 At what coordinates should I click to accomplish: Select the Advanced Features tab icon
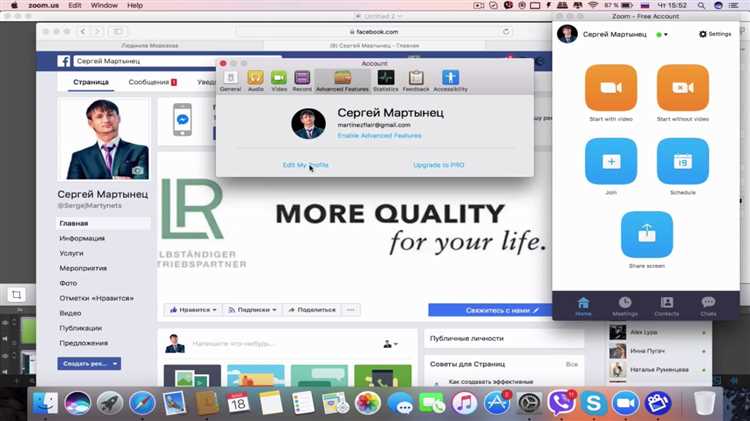tap(342, 81)
